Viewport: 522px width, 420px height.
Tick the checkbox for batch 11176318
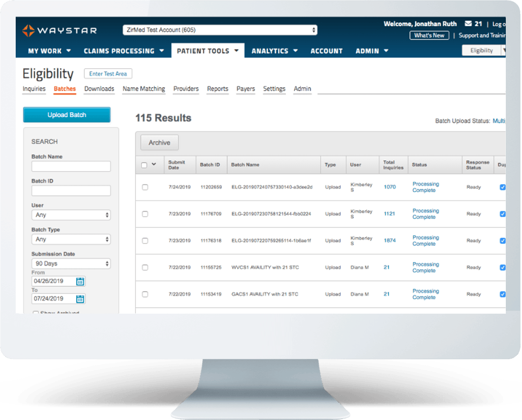click(x=145, y=241)
